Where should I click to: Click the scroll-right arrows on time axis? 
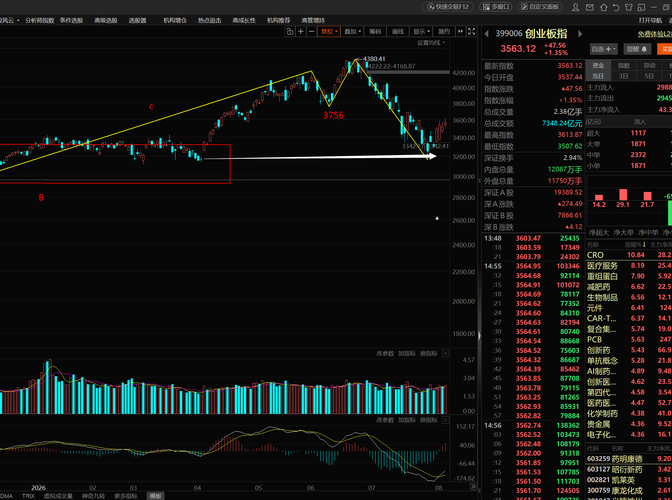coord(473,487)
